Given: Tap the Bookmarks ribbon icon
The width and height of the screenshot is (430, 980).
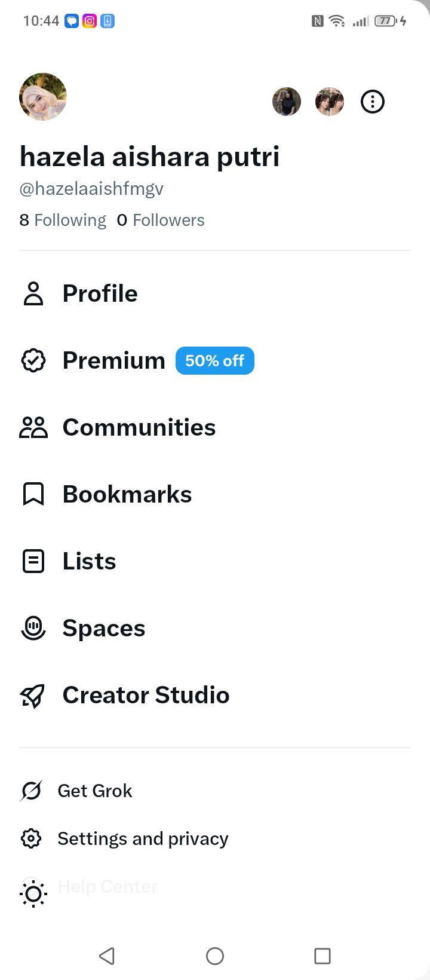Looking at the screenshot, I should pos(33,494).
